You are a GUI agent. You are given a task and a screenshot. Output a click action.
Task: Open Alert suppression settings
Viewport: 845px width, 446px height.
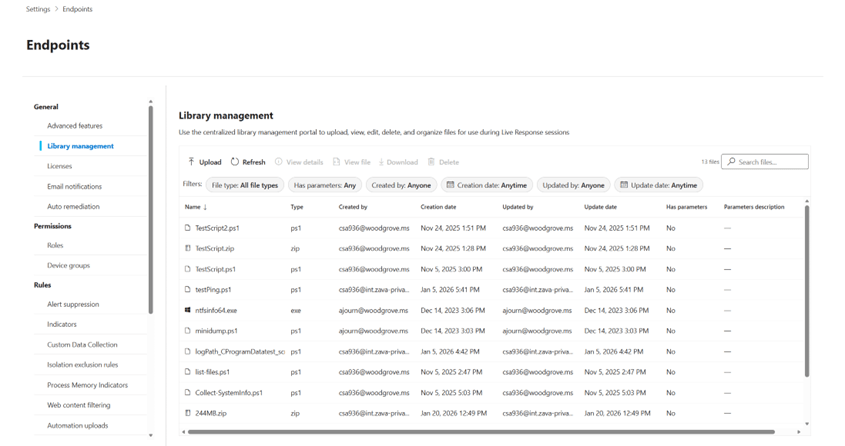click(x=73, y=304)
